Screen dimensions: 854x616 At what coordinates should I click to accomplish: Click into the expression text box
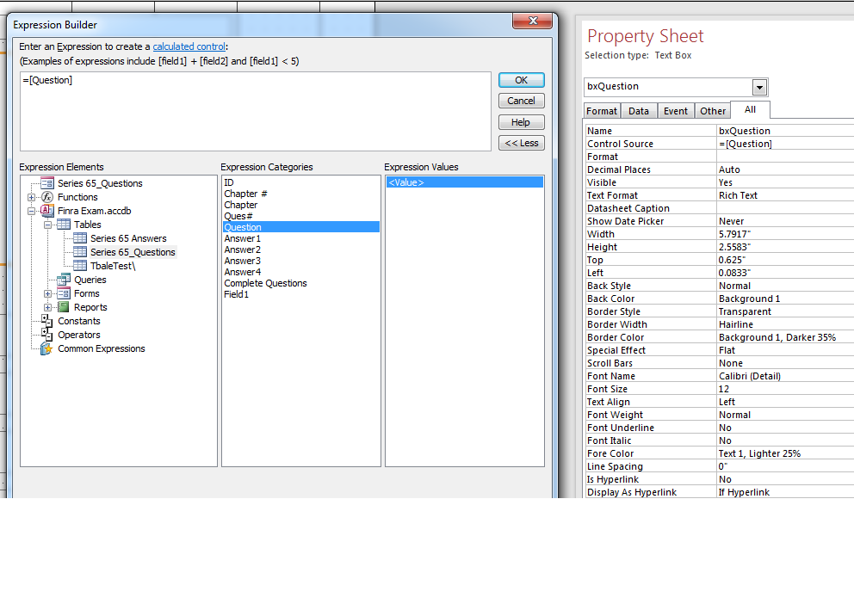(x=256, y=112)
